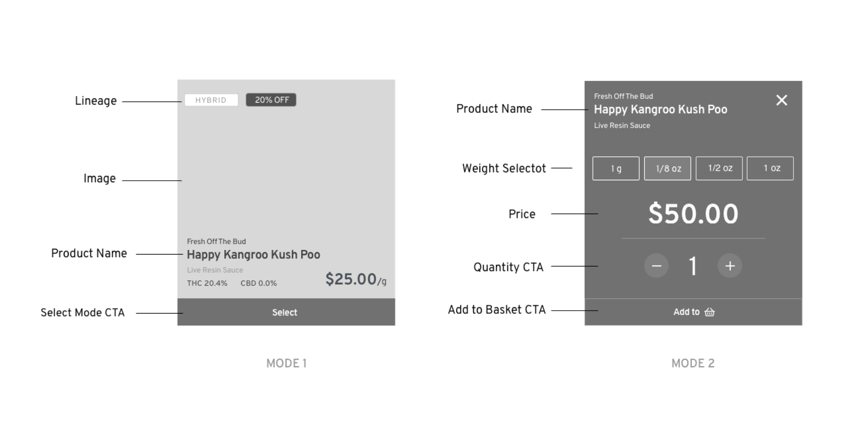
Task: Click the $50.00 price in Mode 2
Action: click(x=693, y=213)
